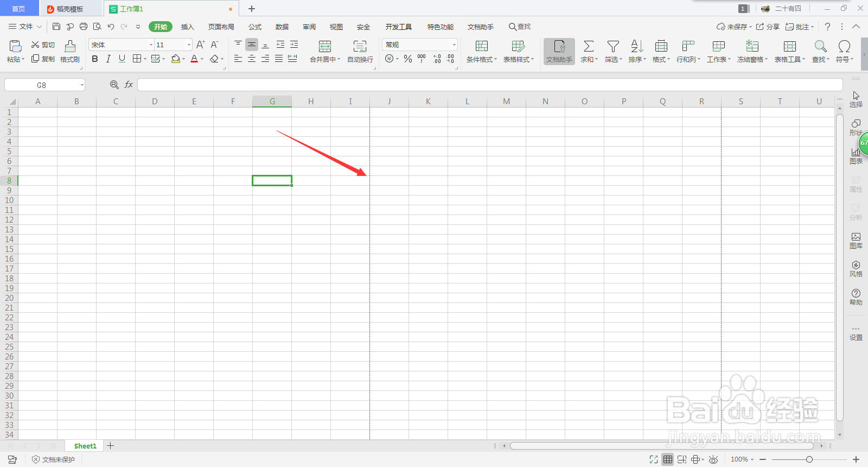Select the Format Painter (格式刷) tool

click(x=70, y=51)
